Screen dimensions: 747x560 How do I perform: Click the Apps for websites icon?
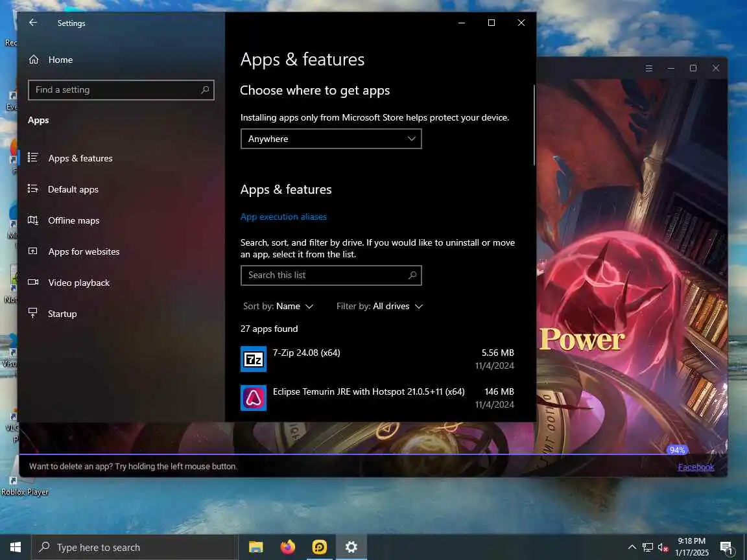[x=33, y=251]
